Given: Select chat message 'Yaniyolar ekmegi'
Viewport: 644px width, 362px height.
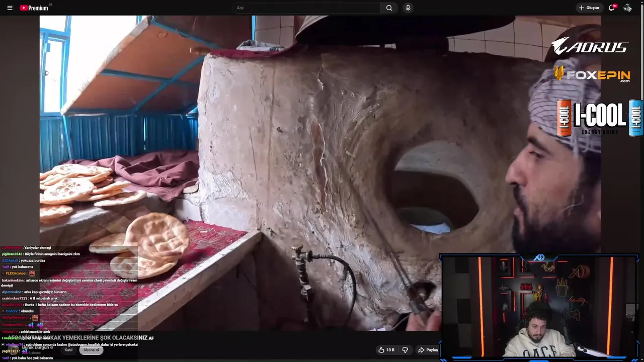Looking at the screenshot, I should point(38,247).
